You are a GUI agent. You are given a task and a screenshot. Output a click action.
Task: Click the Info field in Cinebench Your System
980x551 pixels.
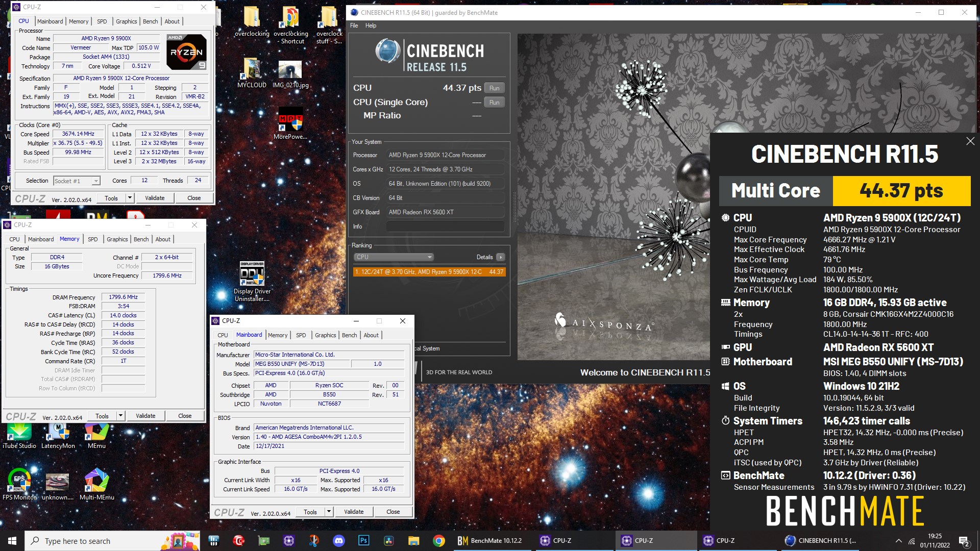pyautogui.click(x=446, y=227)
